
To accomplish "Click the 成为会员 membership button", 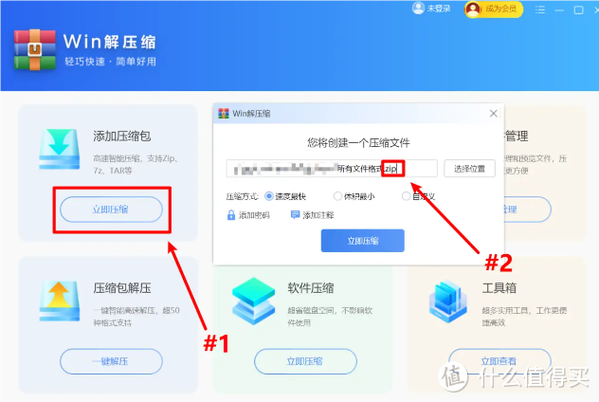I will coord(494,9).
